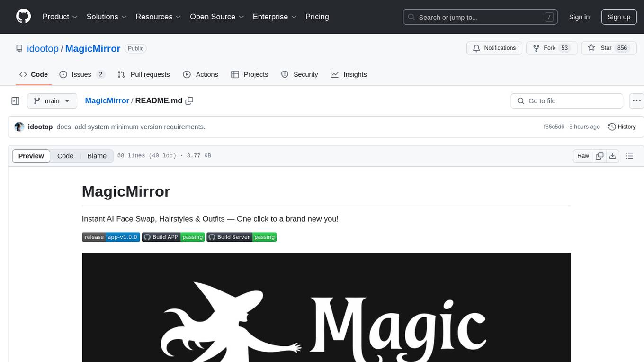Expand the Solutions menu
The image size is (644, 362).
pos(107,17)
